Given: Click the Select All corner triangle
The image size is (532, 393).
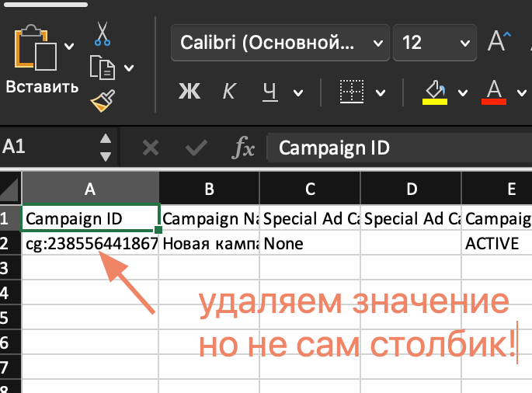Looking at the screenshot, I should (10, 188).
